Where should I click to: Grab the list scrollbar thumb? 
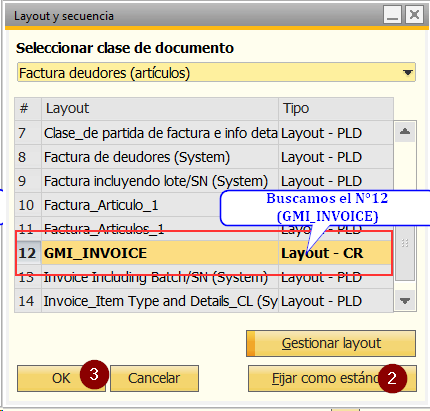pos(405,243)
